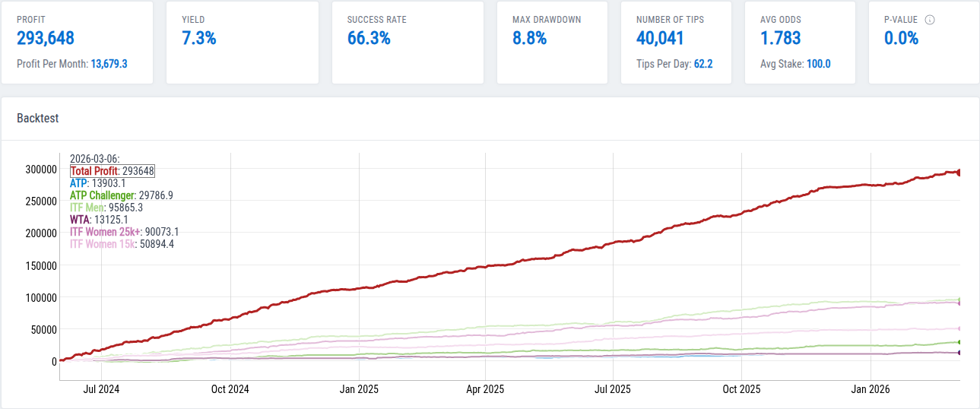This screenshot has width=980, height=409.
Task: Click the 40,041 number of tips
Action: click(660, 38)
